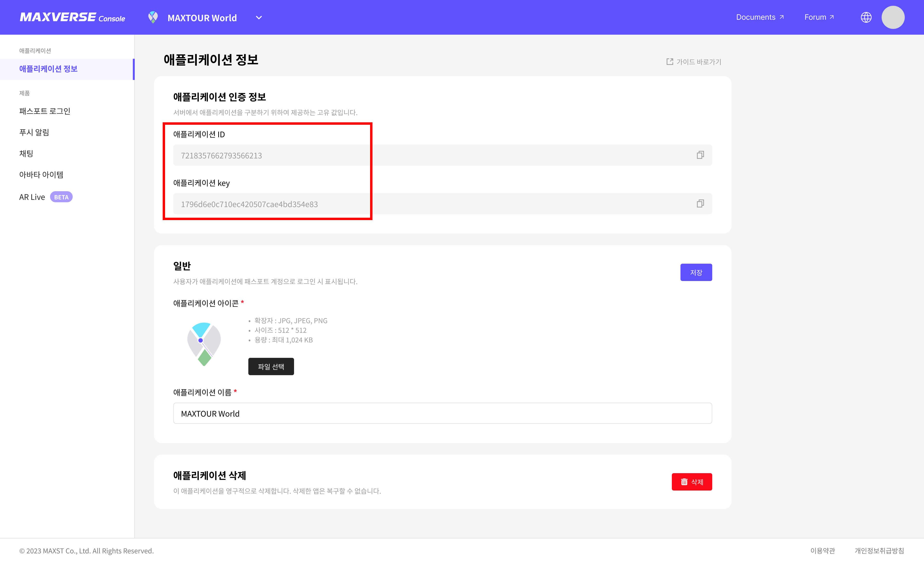Image resolution: width=924 pixels, height=563 pixels.
Task: Open 이용약관 terms link in footer
Action: [822, 551]
